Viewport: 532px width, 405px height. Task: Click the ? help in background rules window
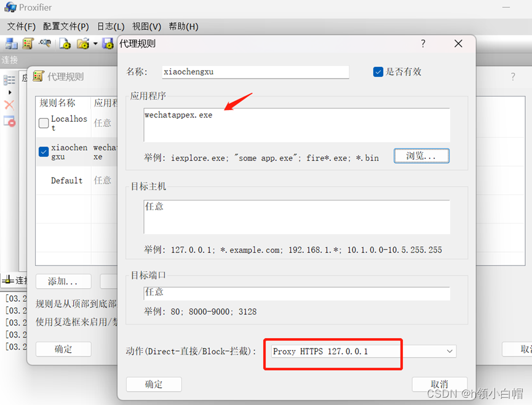point(513,77)
